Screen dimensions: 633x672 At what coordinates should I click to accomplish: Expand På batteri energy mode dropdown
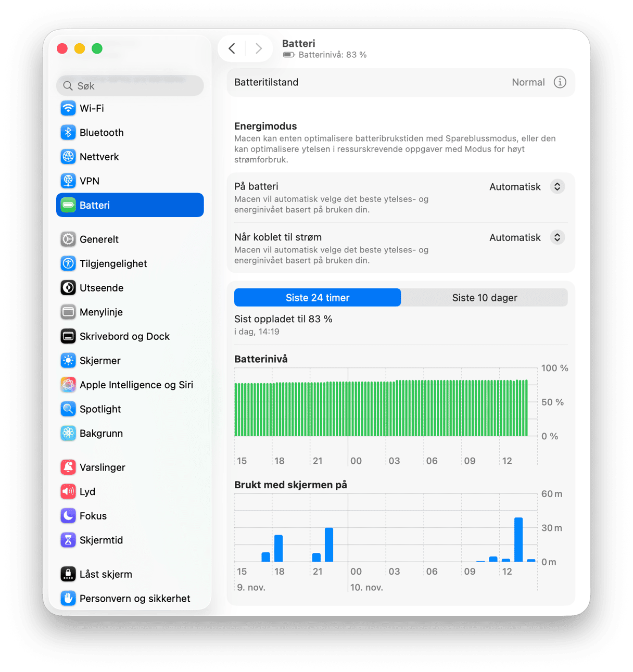(526, 187)
